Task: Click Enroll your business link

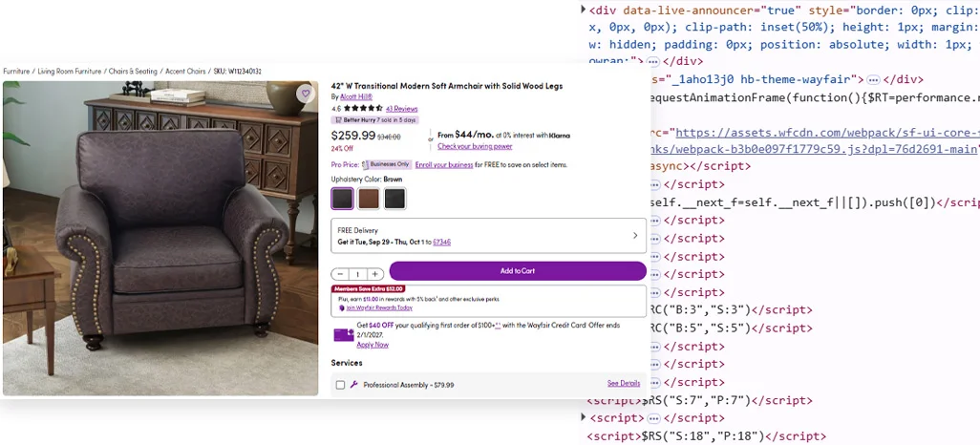Action: pyautogui.click(x=444, y=165)
